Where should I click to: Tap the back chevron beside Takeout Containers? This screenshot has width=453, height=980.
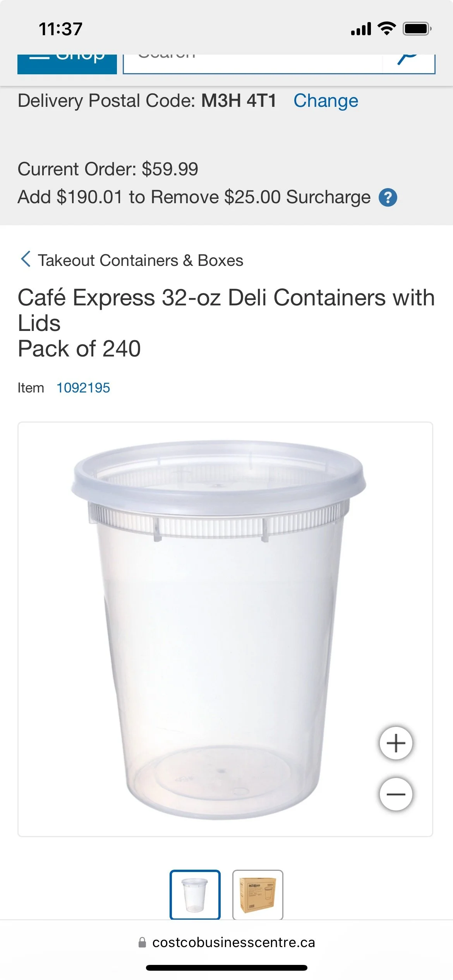26,259
